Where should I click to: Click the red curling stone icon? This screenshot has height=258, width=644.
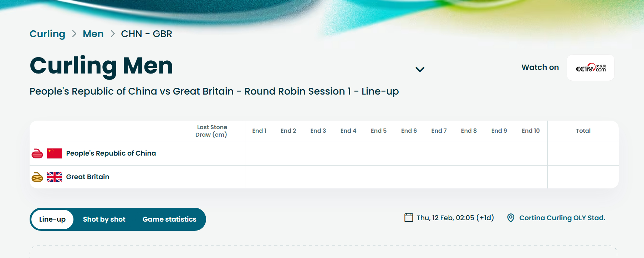37,153
